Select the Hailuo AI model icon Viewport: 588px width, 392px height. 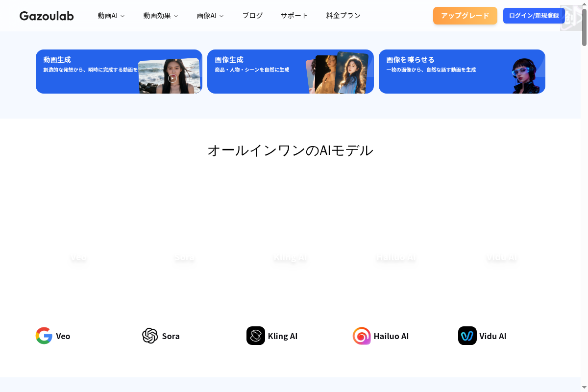pyautogui.click(x=361, y=336)
